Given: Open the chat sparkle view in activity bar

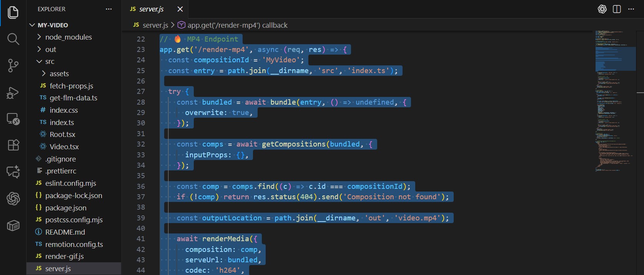Looking at the screenshot, I should coord(13,172).
